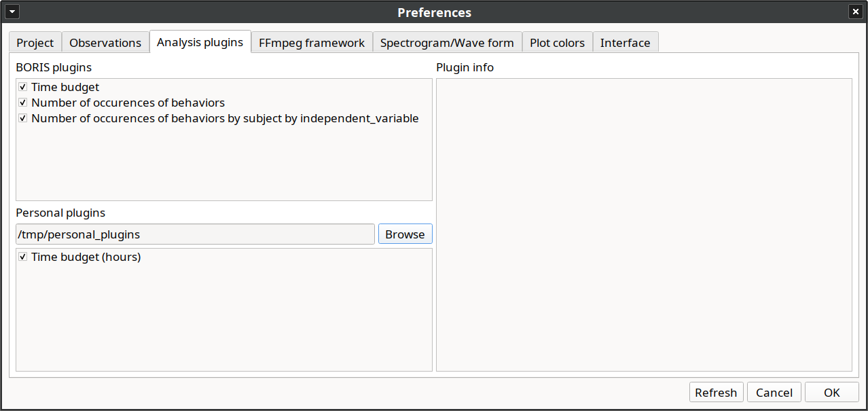Click the Refresh button
868x411 pixels.
pos(716,393)
